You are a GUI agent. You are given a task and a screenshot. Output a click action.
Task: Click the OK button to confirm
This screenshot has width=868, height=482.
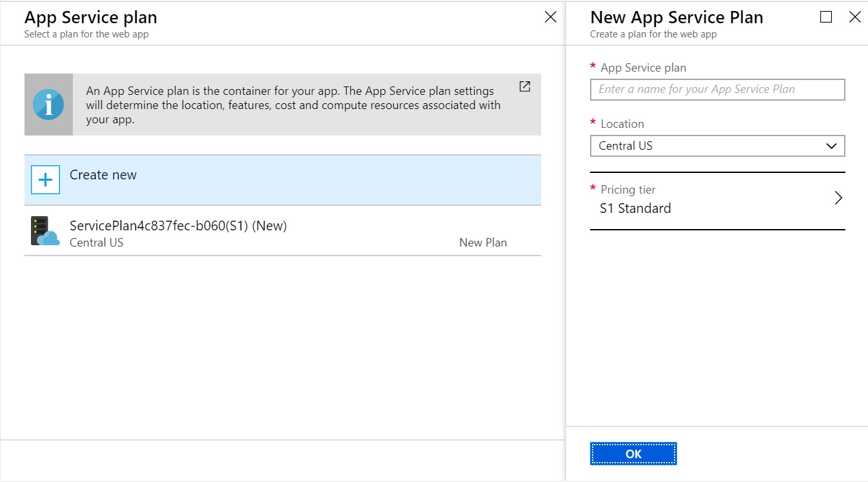click(633, 453)
